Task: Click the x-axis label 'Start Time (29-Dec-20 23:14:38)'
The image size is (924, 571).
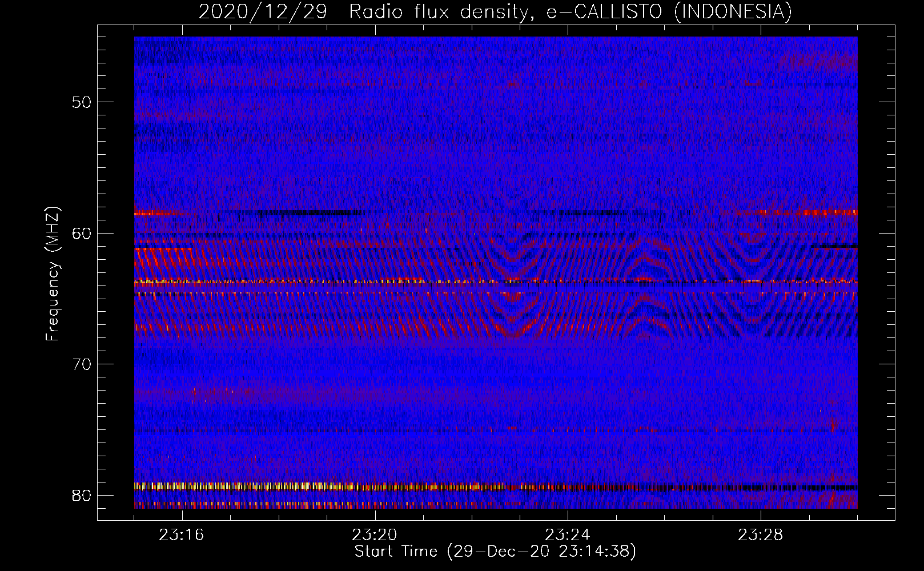Action: pos(495,552)
